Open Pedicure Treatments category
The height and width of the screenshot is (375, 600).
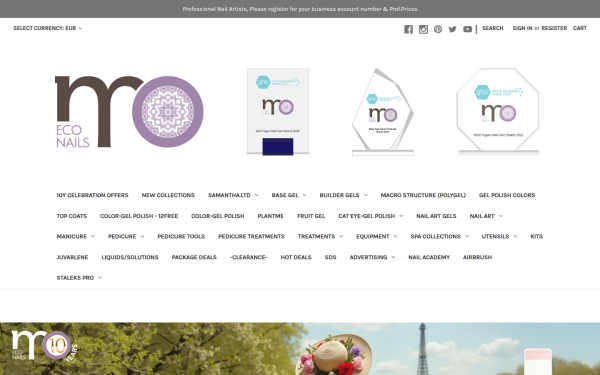(x=251, y=236)
